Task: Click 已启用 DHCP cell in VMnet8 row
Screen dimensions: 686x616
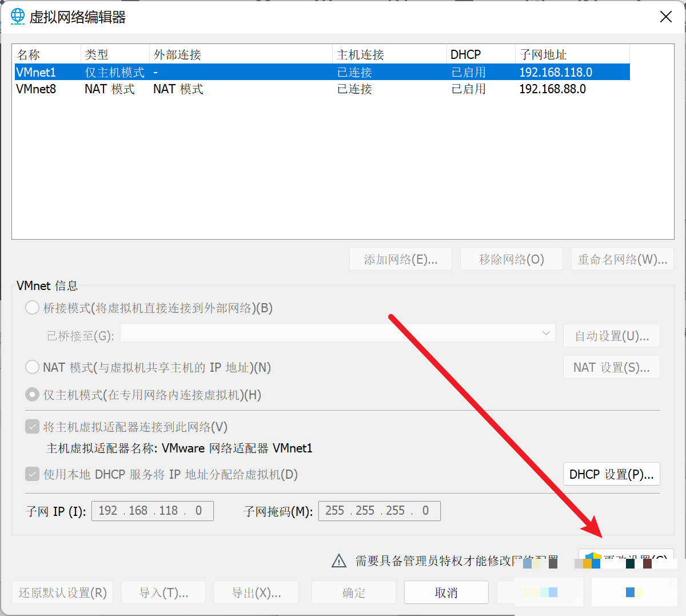Action: pyautogui.click(x=468, y=89)
